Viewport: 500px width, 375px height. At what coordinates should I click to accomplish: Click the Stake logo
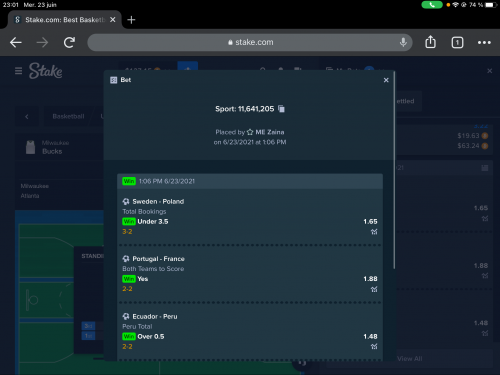point(45,71)
